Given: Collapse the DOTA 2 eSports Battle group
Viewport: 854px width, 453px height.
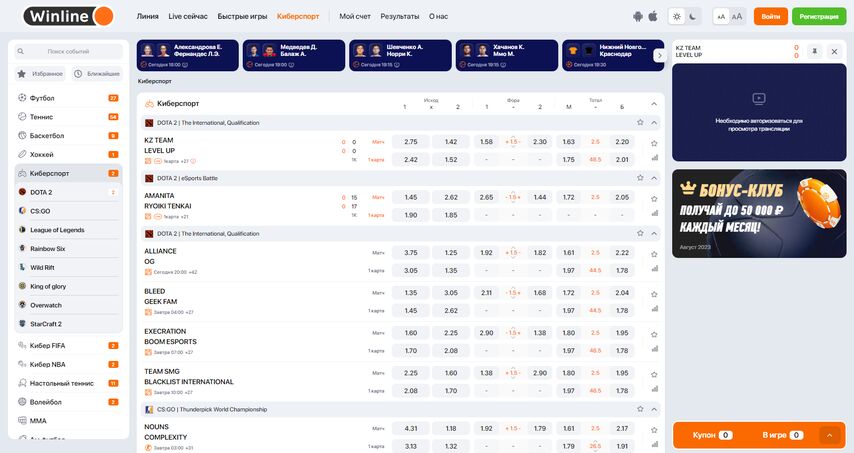Looking at the screenshot, I should pos(654,178).
